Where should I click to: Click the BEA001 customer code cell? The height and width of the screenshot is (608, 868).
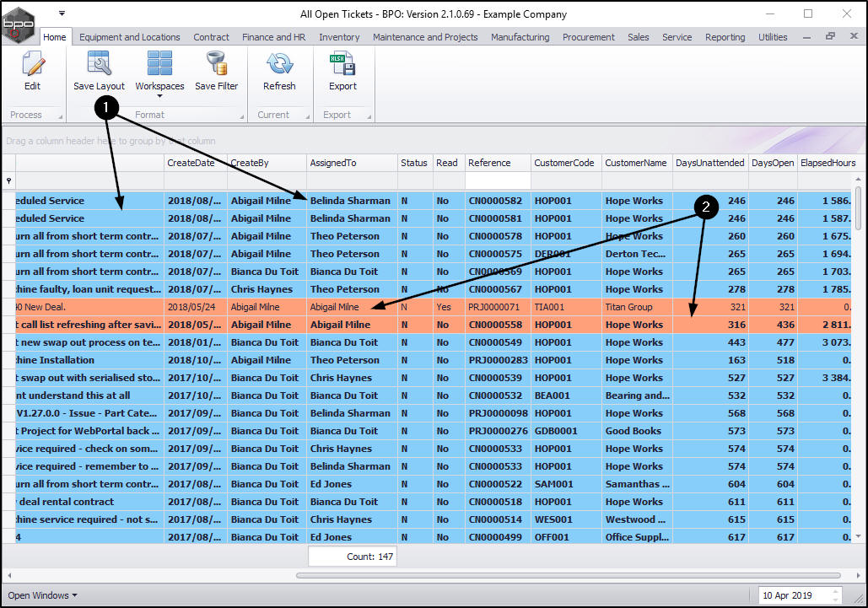pos(566,395)
